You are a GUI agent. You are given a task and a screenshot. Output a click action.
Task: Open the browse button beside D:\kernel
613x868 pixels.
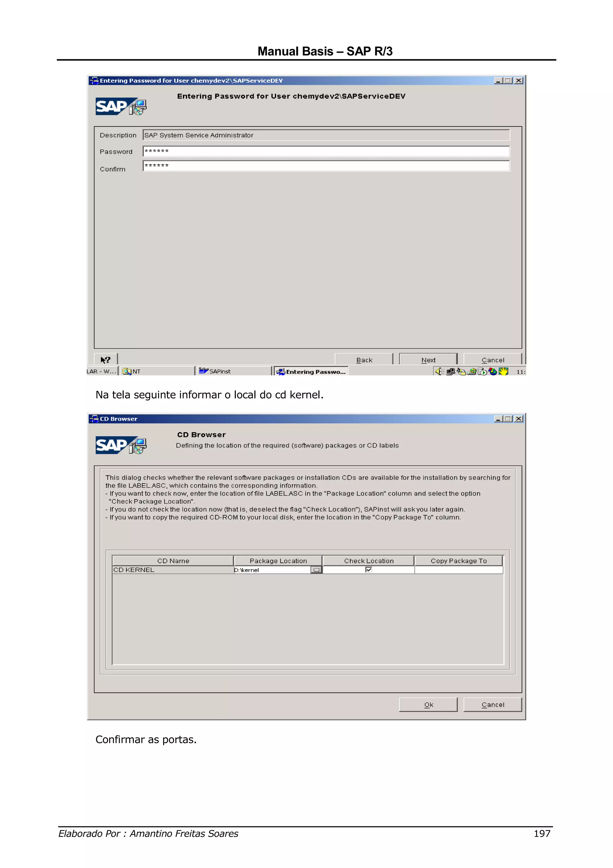point(316,570)
